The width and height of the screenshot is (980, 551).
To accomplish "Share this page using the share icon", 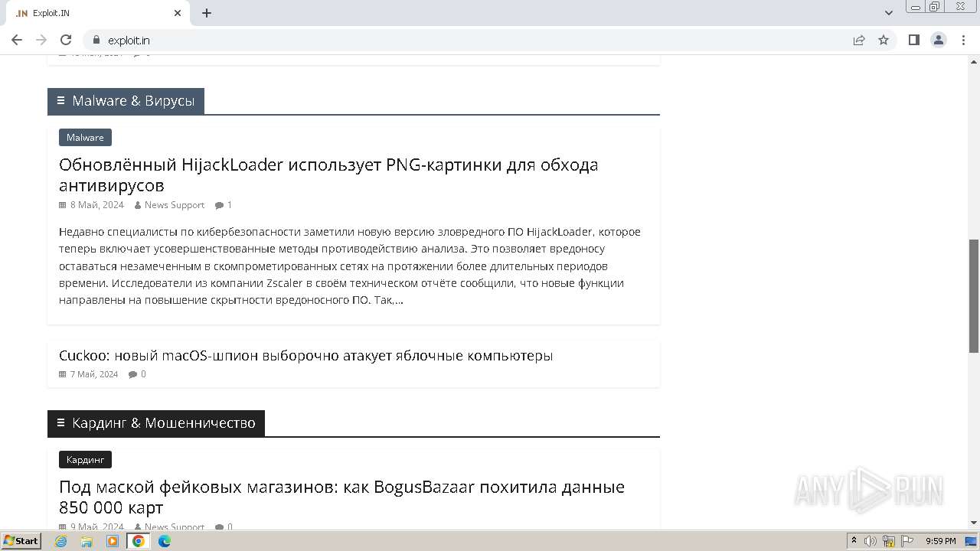I will (x=859, y=40).
